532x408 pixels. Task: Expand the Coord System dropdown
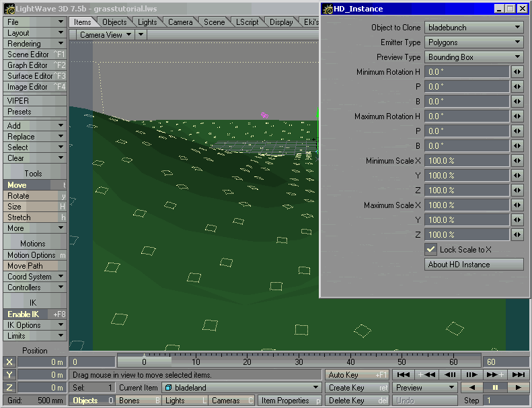tap(34, 277)
